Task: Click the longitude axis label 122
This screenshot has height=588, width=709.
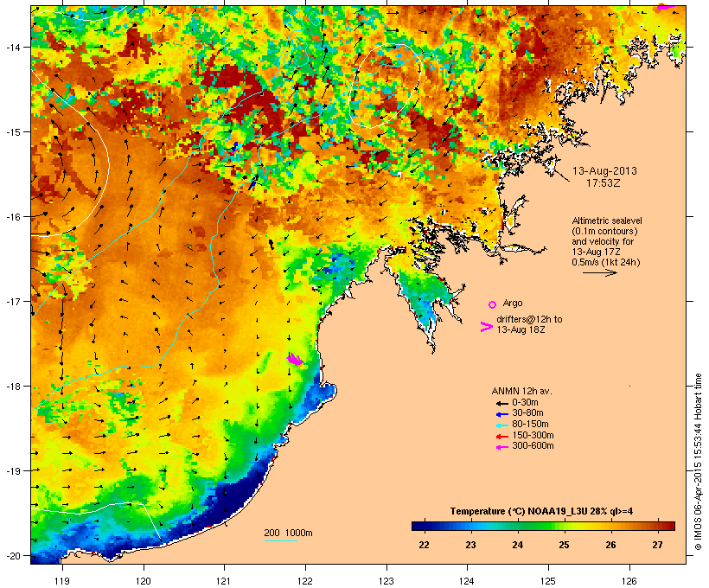Action: tap(305, 581)
